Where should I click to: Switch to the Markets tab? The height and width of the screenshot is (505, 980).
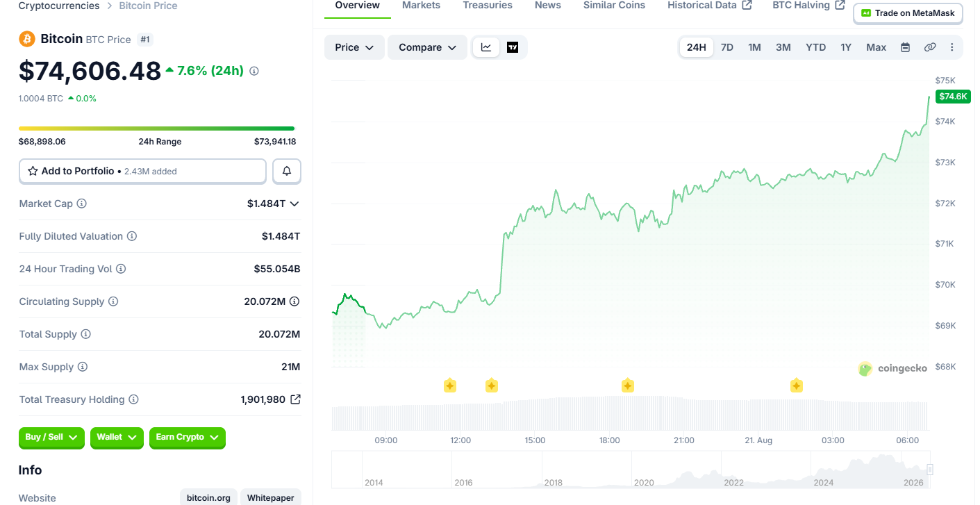coord(421,6)
